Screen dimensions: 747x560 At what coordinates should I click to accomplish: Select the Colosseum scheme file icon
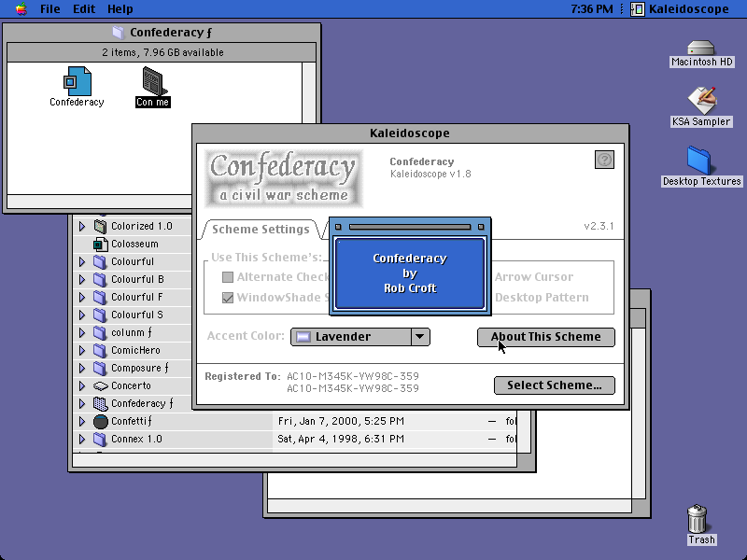[100, 245]
